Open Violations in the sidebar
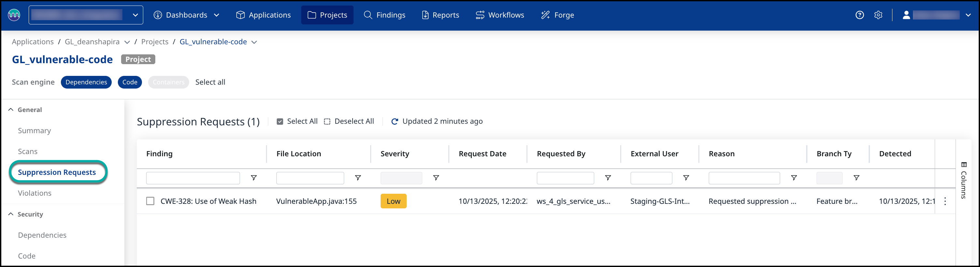980x267 pixels. pos(35,193)
